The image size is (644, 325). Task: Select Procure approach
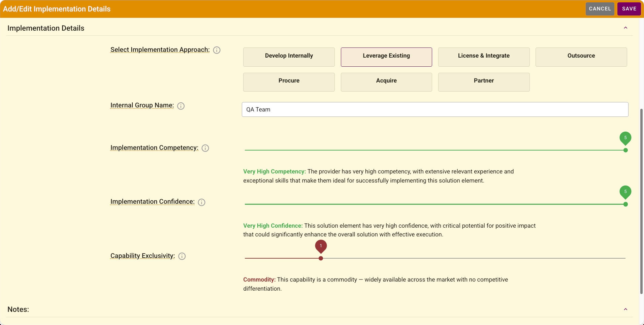289,82
